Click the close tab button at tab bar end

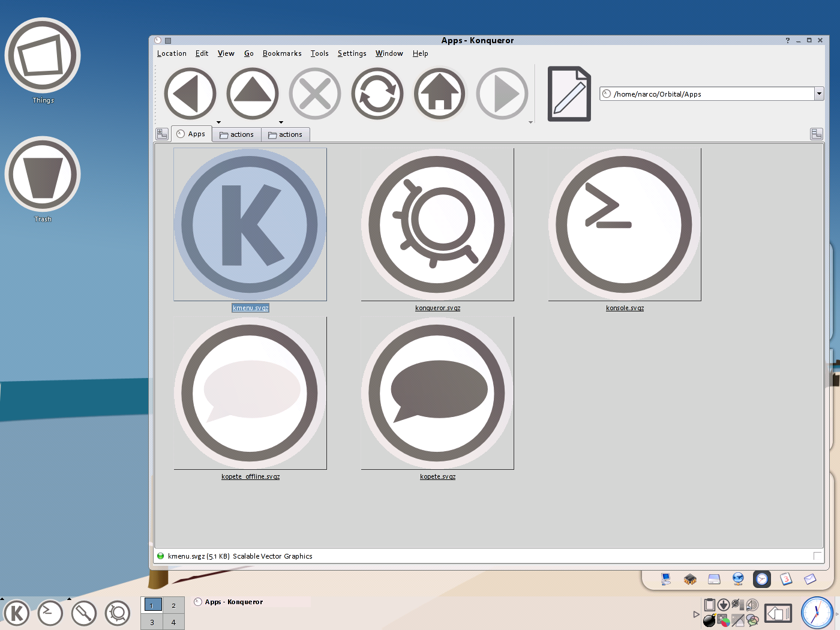(816, 134)
